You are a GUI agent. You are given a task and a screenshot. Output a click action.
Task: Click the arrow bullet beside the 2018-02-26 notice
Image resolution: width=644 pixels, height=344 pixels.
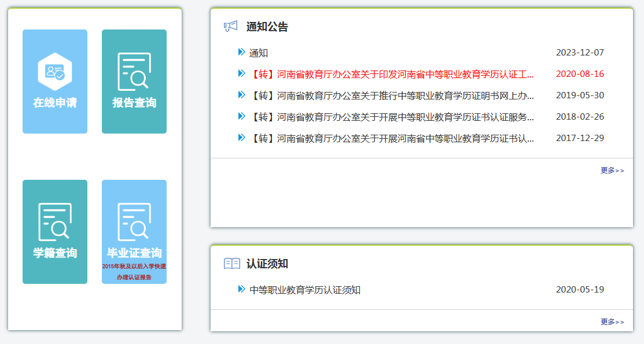coord(241,116)
